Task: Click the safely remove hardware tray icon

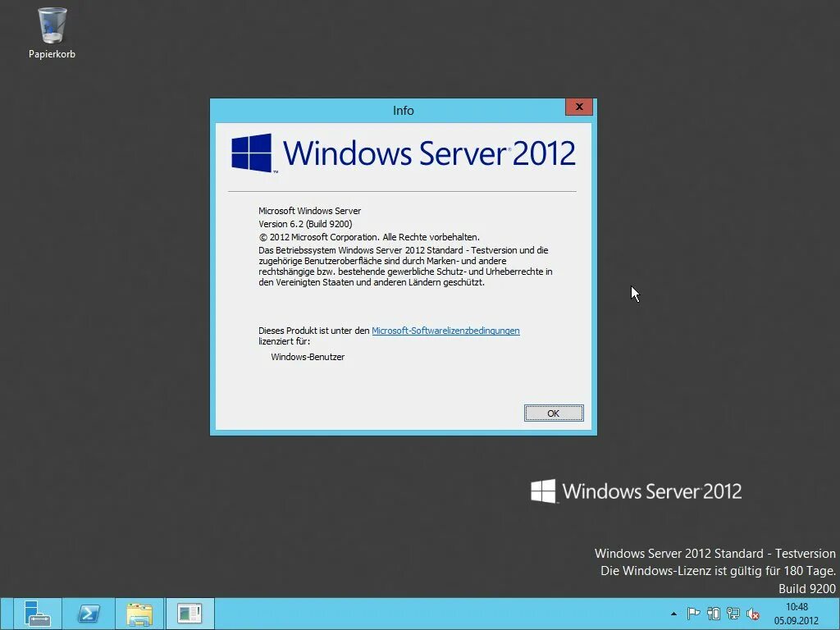Action: (x=713, y=614)
